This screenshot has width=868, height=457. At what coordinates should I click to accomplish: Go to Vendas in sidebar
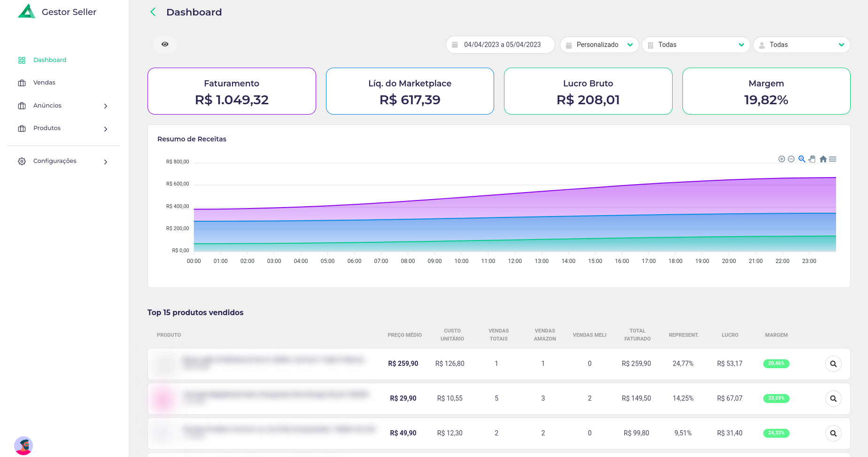[x=44, y=83]
